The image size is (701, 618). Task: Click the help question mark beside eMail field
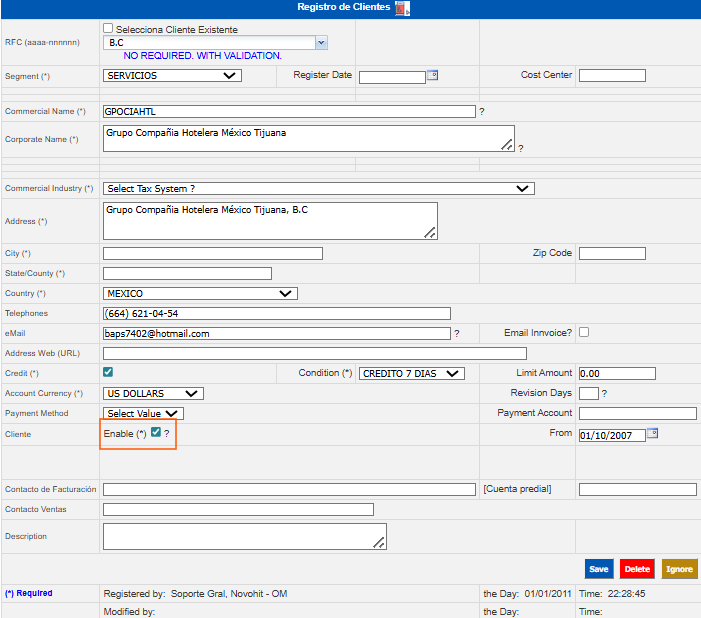pyautogui.click(x=457, y=334)
